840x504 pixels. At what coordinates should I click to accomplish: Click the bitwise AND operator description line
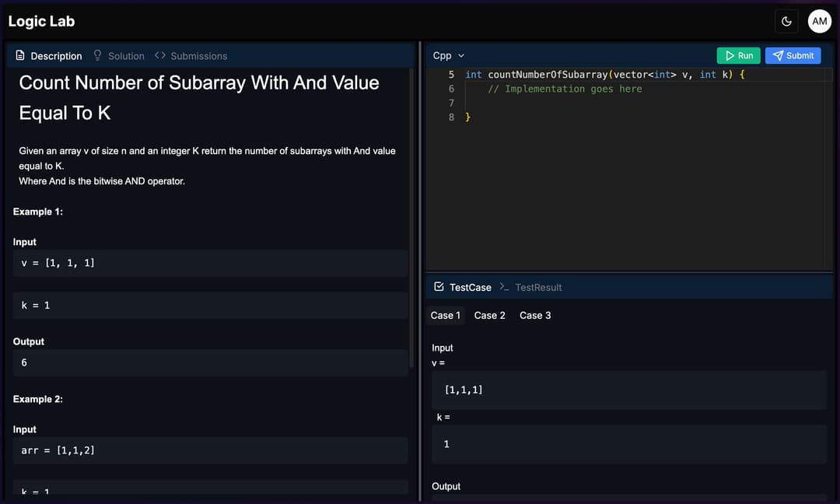tap(102, 181)
